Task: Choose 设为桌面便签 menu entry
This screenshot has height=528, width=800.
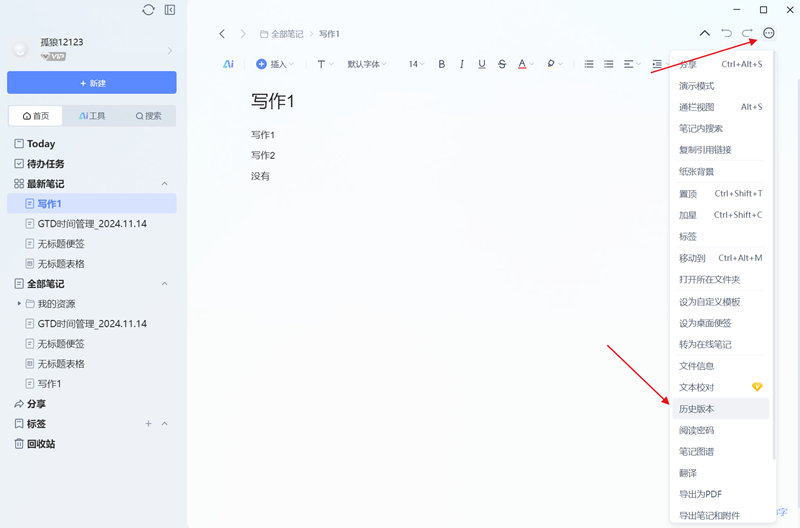Action: tap(720, 323)
